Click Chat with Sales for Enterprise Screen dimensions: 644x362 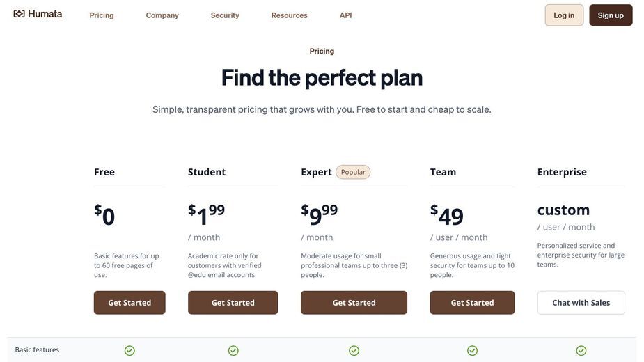point(581,303)
